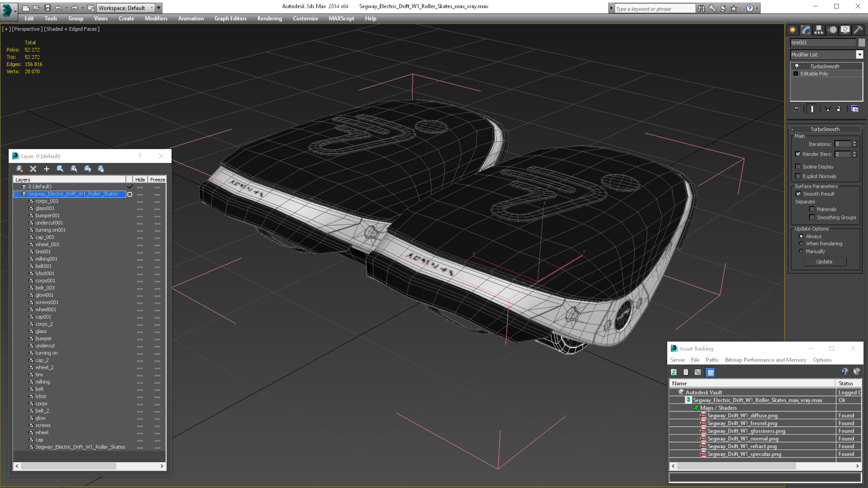Click the Freeze column header

(157, 180)
